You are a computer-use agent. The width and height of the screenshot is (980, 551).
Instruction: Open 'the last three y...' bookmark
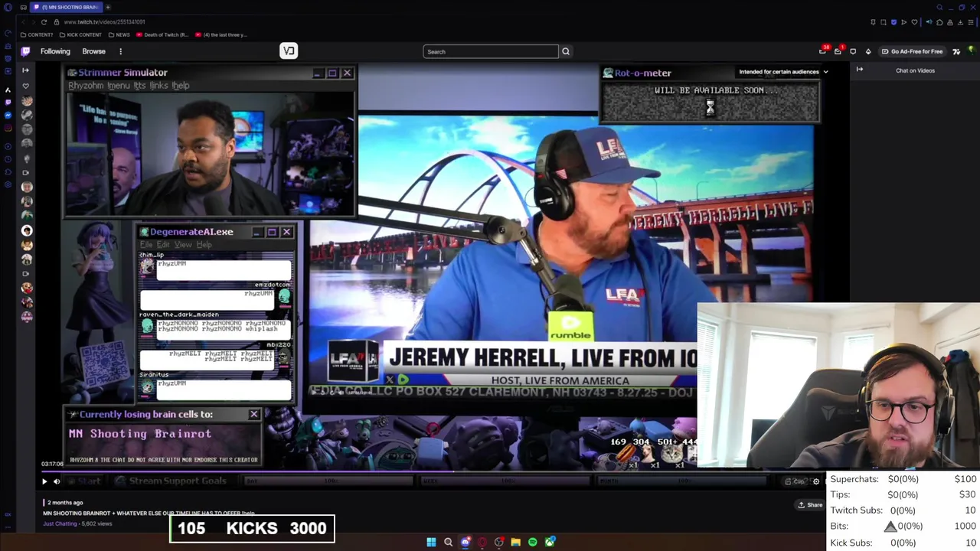click(x=220, y=34)
